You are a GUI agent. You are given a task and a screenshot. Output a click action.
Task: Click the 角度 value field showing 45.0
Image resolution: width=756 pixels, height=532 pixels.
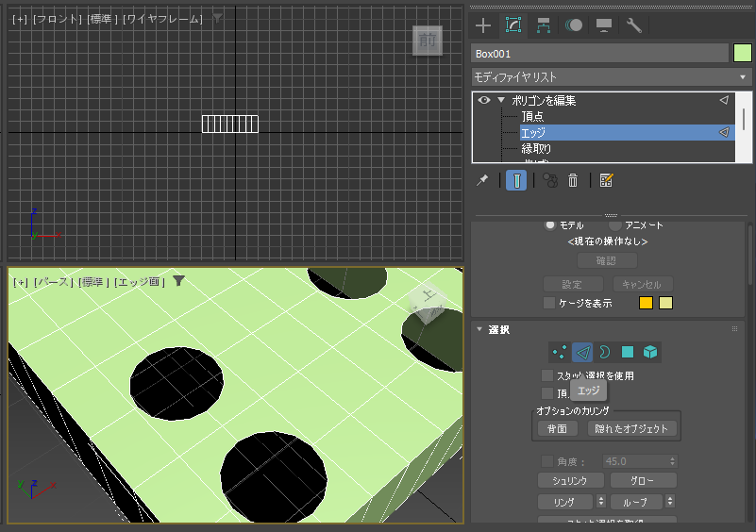pyautogui.click(x=635, y=461)
